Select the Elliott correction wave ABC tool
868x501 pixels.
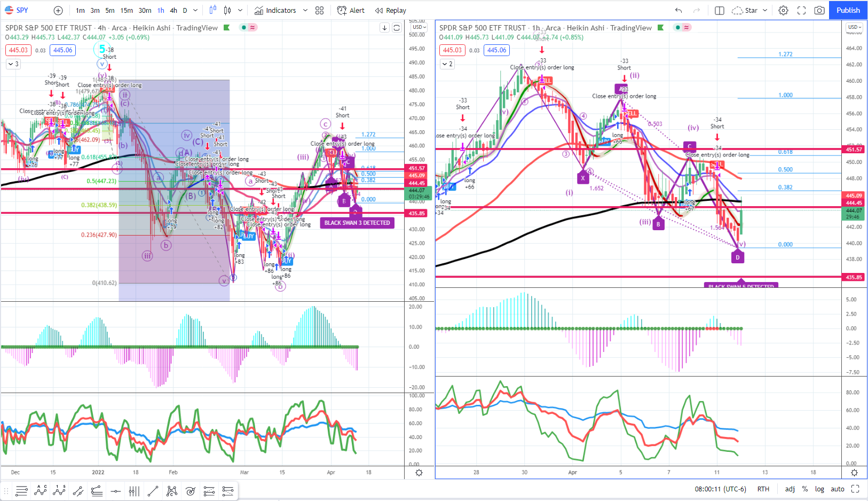(x=41, y=491)
